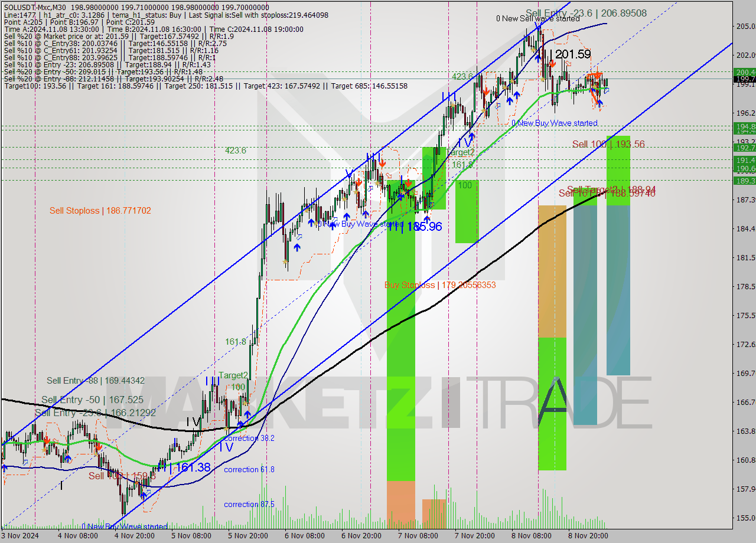Click the '161.8' Fibonacci label near 172.6

[235, 341]
